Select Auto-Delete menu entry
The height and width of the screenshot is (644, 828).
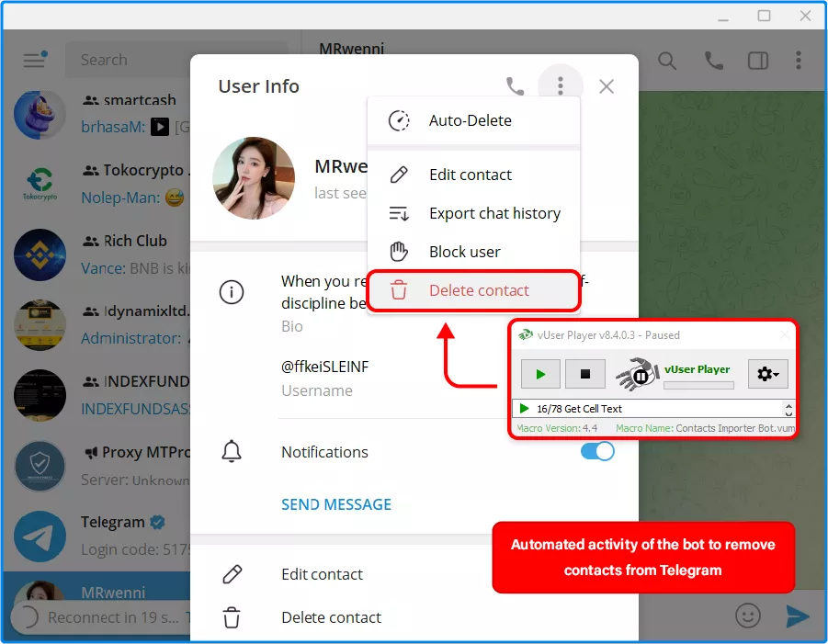point(473,120)
